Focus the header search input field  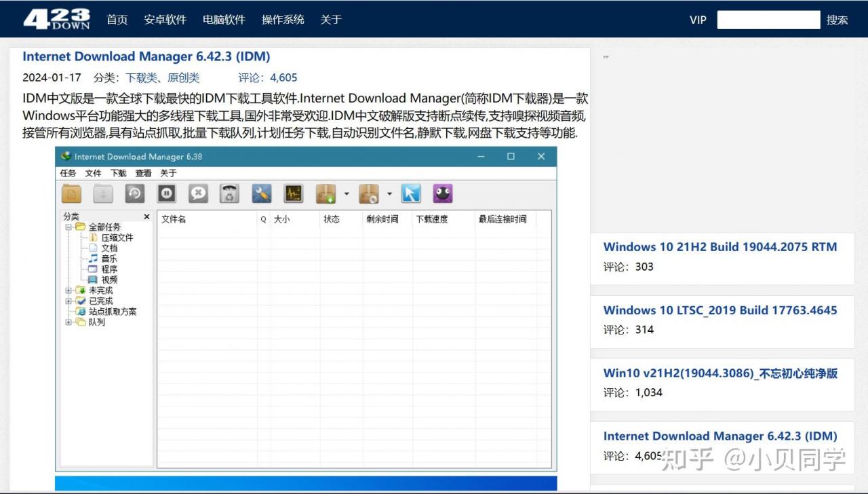768,20
